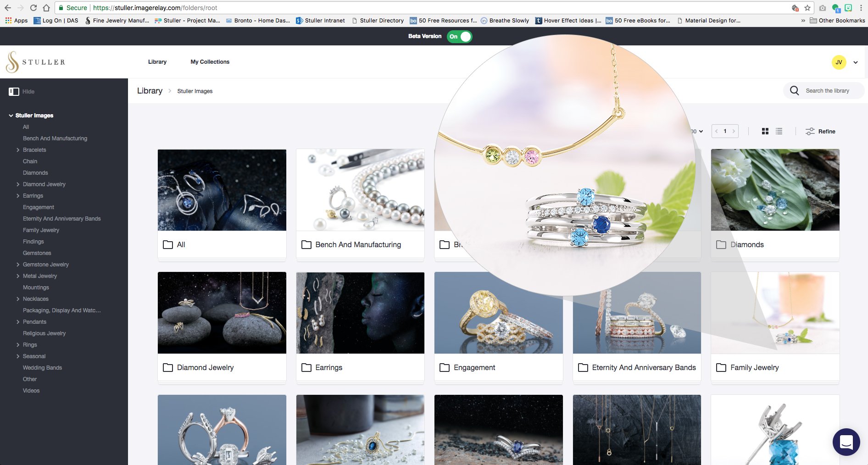Screen dimensions: 868x465
Task: Click the search magnifier icon
Action: pos(794,91)
